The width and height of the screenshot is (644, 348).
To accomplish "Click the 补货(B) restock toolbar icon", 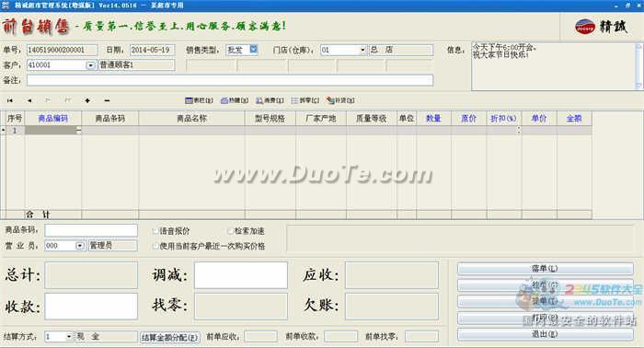I will [340, 100].
